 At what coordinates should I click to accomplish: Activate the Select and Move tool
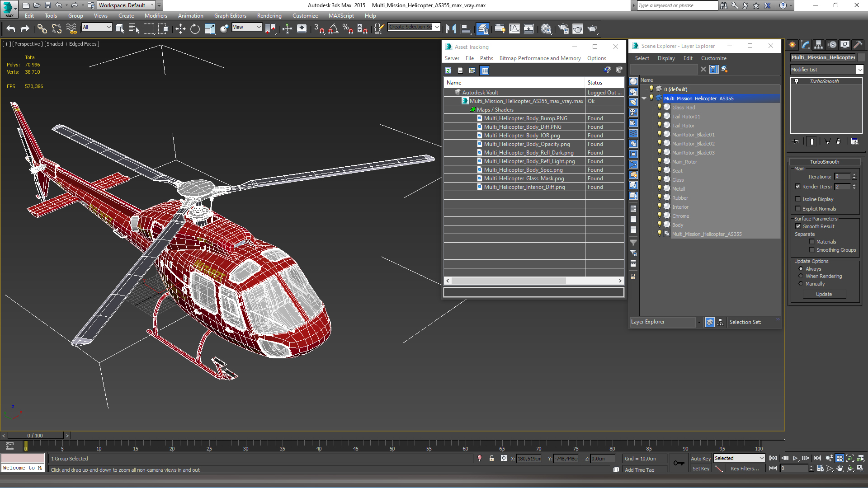180,29
